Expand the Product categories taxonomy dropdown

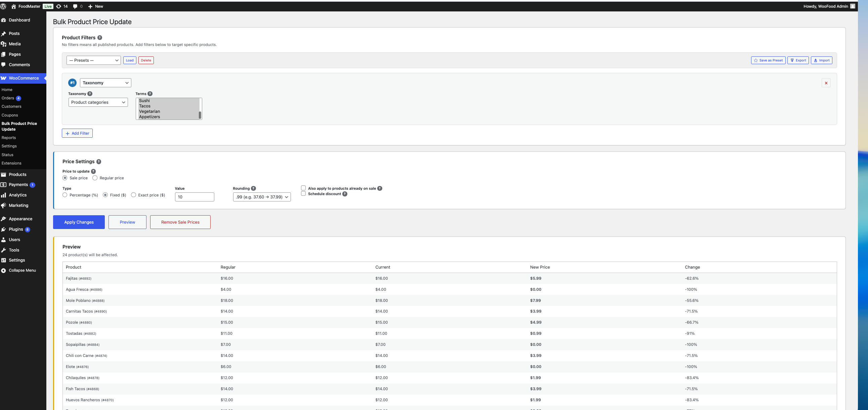tap(98, 102)
